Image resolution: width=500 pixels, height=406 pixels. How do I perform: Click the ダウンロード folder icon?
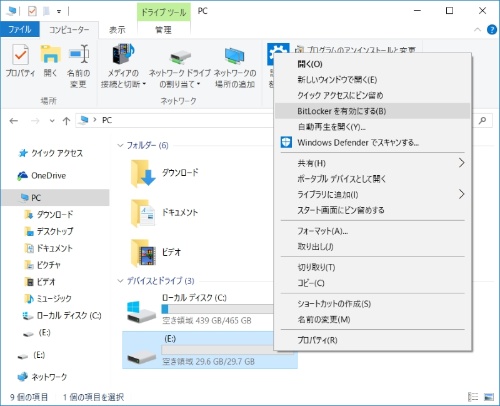point(143,173)
